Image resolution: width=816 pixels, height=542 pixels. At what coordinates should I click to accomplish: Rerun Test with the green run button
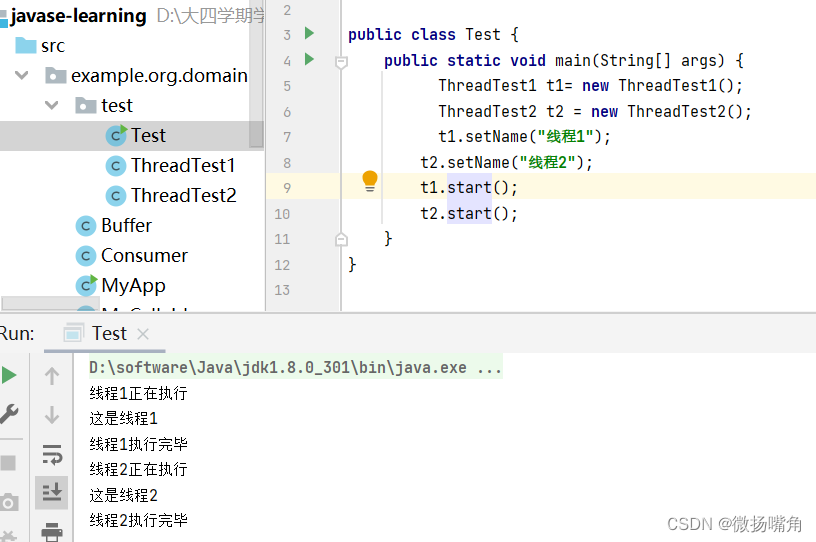(9, 375)
